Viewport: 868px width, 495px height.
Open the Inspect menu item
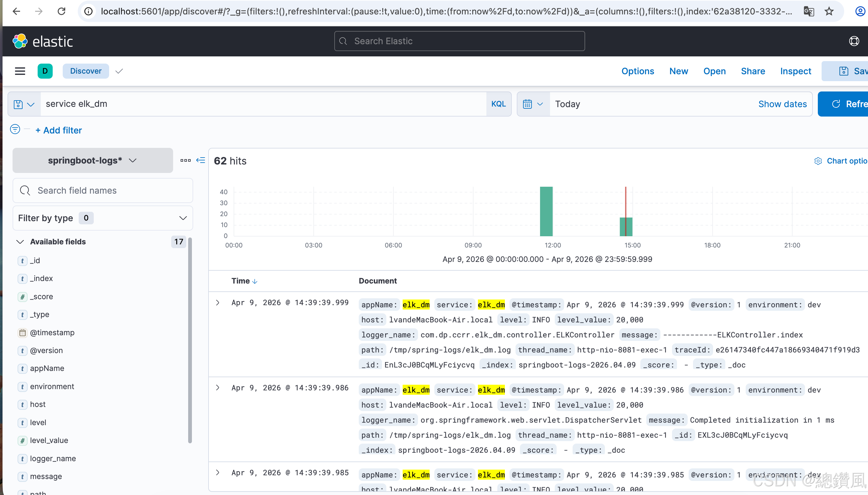(x=795, y=71)
